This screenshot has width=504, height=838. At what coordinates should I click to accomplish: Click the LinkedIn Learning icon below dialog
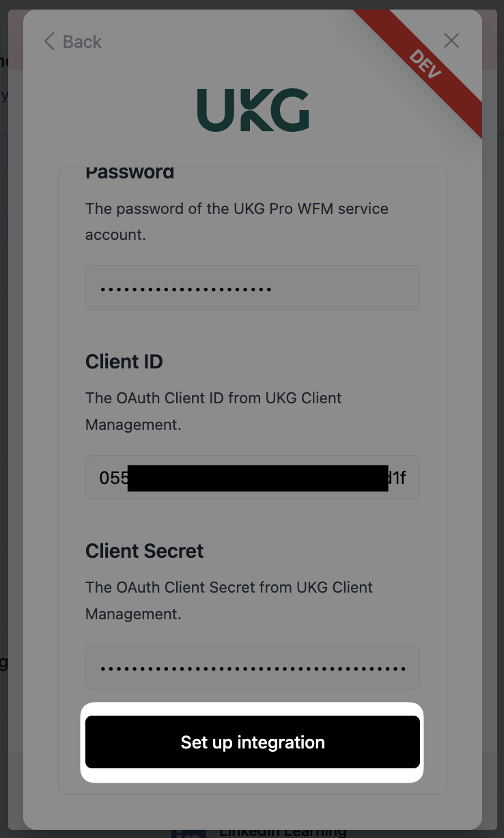point(188,833)
